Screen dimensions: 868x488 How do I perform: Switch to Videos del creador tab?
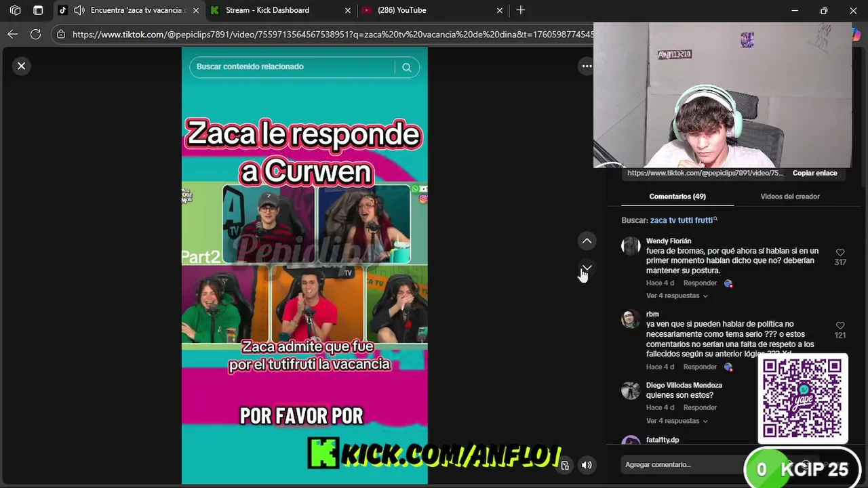point(790,197)
